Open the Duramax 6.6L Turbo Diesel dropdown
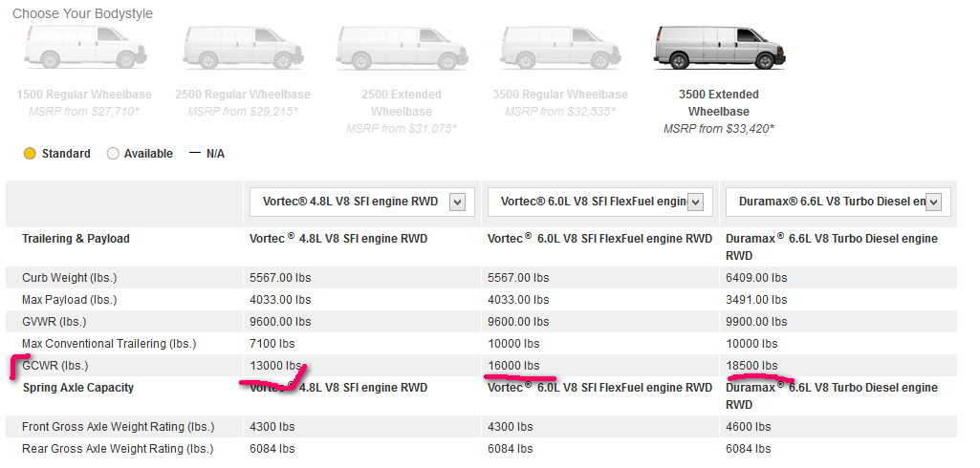Image resolution: width=980 pixels, height=468 pixels. [x=932, y=202]
